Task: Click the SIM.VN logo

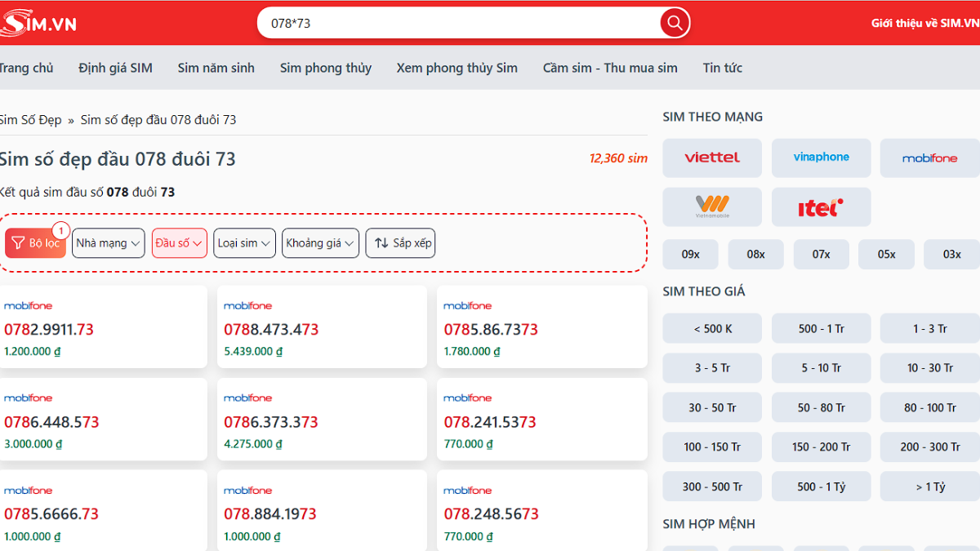Action: click(38, 23)
